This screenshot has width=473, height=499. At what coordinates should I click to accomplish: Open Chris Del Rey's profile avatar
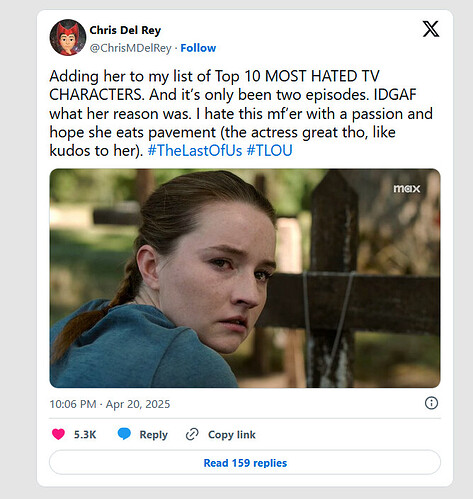[68, 37]
